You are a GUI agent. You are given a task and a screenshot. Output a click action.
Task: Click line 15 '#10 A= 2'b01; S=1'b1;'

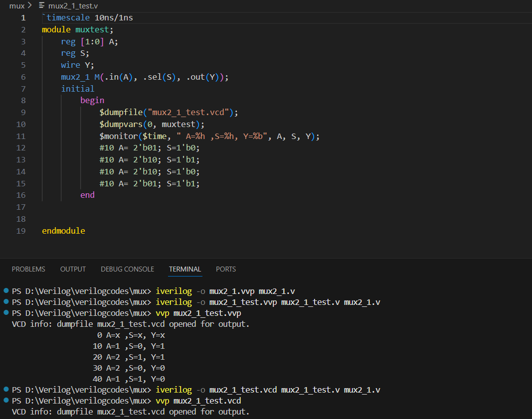pyautogui.click(x=149, y=183)
